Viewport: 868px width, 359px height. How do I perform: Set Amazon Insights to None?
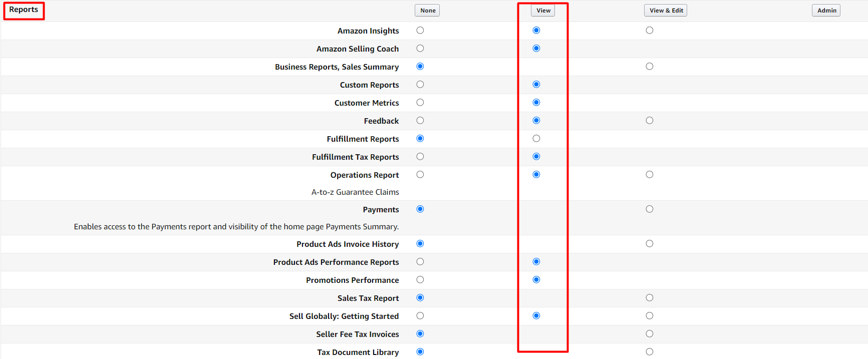pyautogui.click(x=420, y=31)
